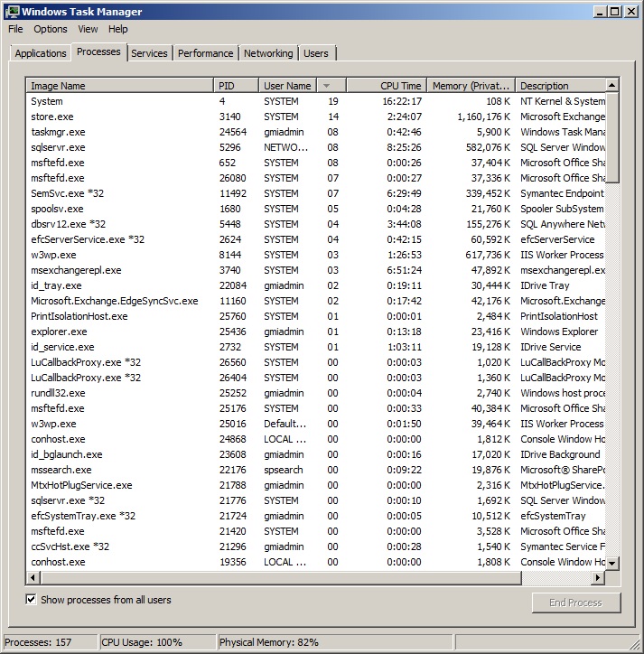Viewport: 644px width, 654px height.
Task: Select the ccSvcHst.exe *32 process
Action: pyautogui.click(x=316, y=547)
